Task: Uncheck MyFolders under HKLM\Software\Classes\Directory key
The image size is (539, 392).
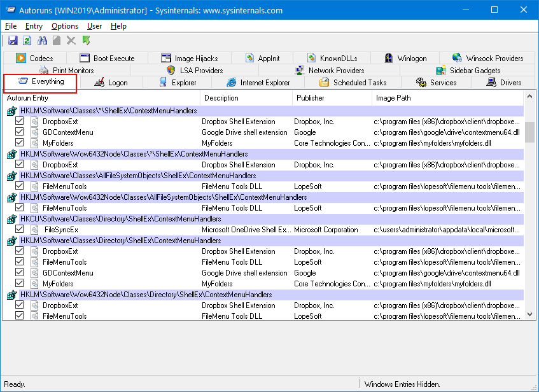Action: 20,283
